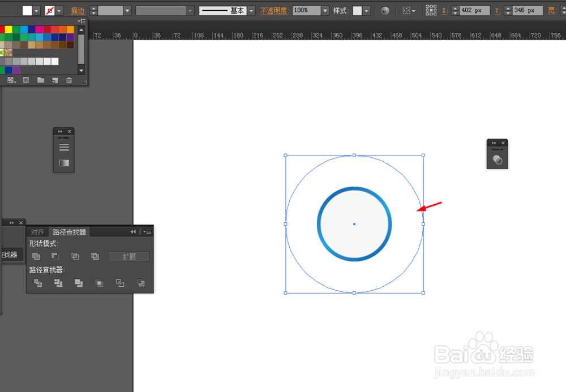Open the fill color dropdown arrow
Screen dimensions: 566x392
(x=36, y=11)
